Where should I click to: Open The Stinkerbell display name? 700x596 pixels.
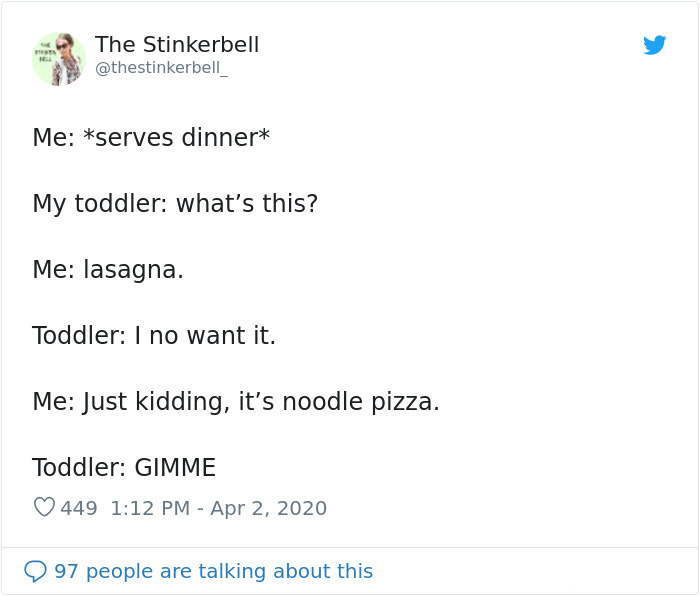177,45
